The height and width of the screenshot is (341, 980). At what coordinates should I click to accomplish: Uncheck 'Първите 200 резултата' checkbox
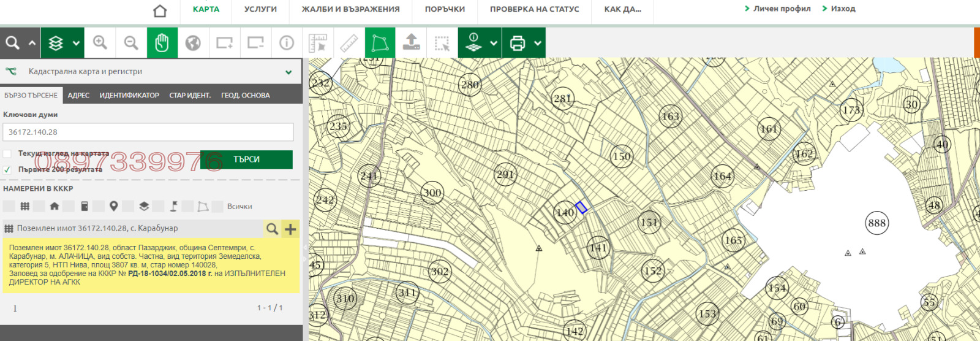[7, 169]
